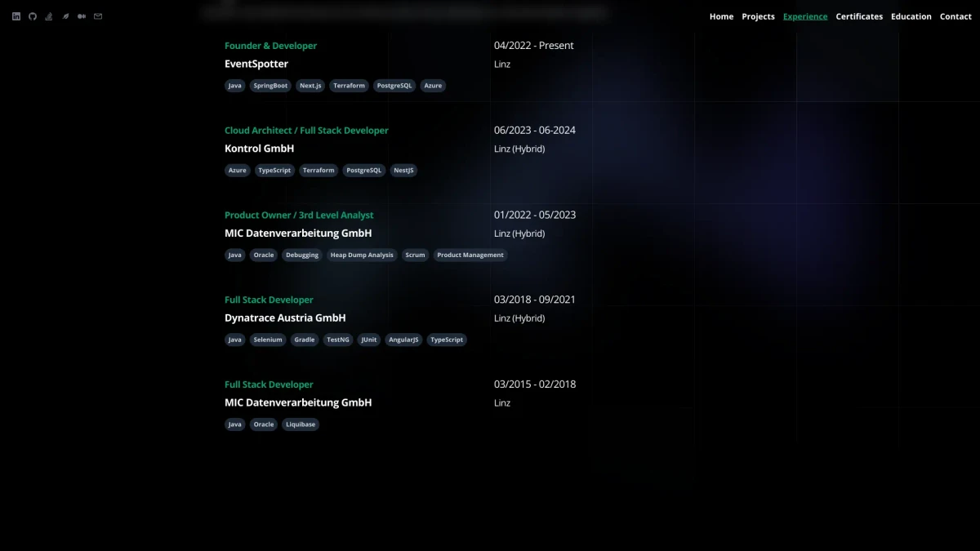This screenshot has width=980, height=551.
Task: Click the Next.js tag
Action: tap(310, 86)
